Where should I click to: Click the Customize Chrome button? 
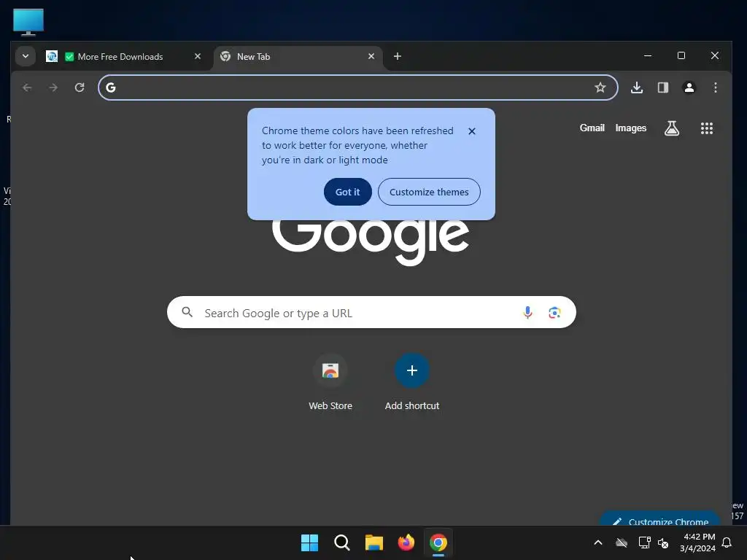pyautogui.click(x=661, y=518)
